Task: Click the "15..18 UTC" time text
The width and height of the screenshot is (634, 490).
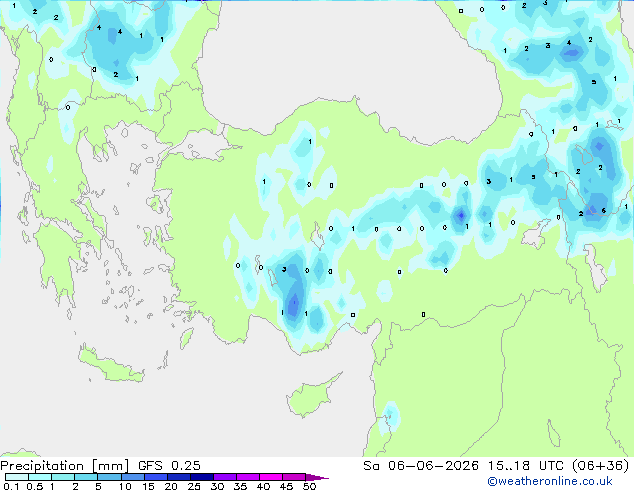Action: 525,466
